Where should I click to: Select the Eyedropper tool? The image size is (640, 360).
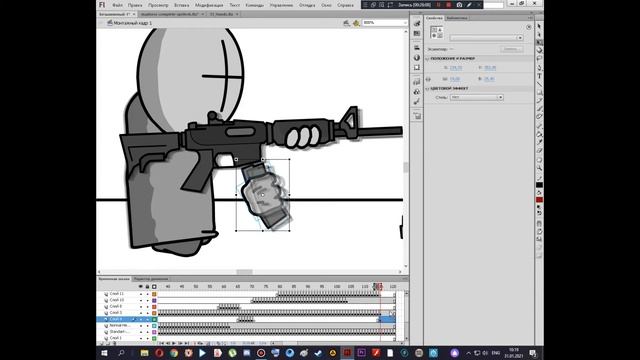click(x=539, y=142)
